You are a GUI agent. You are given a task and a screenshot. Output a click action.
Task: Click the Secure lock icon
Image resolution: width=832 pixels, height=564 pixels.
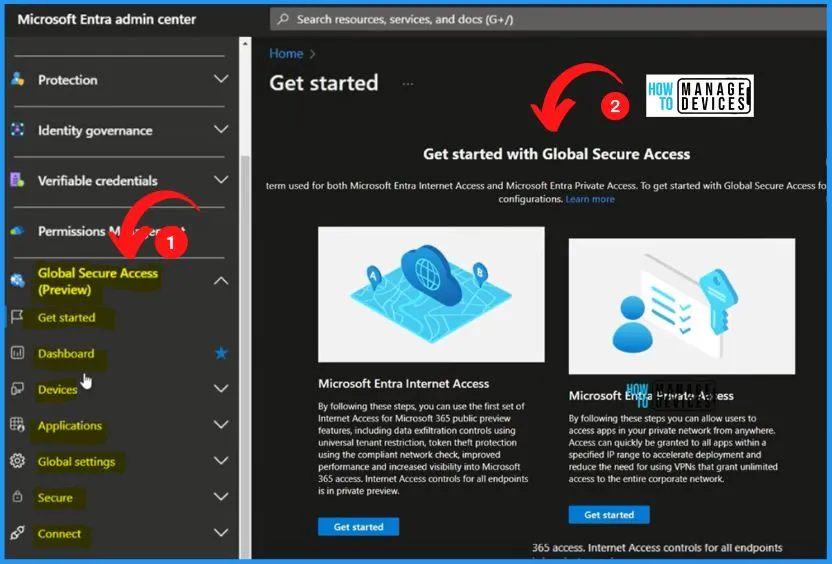18,497
